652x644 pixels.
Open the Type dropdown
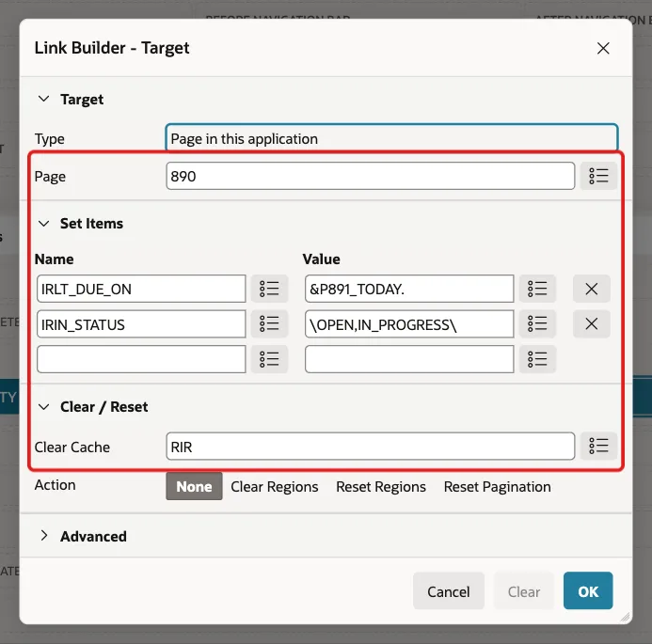click(391, 138)
